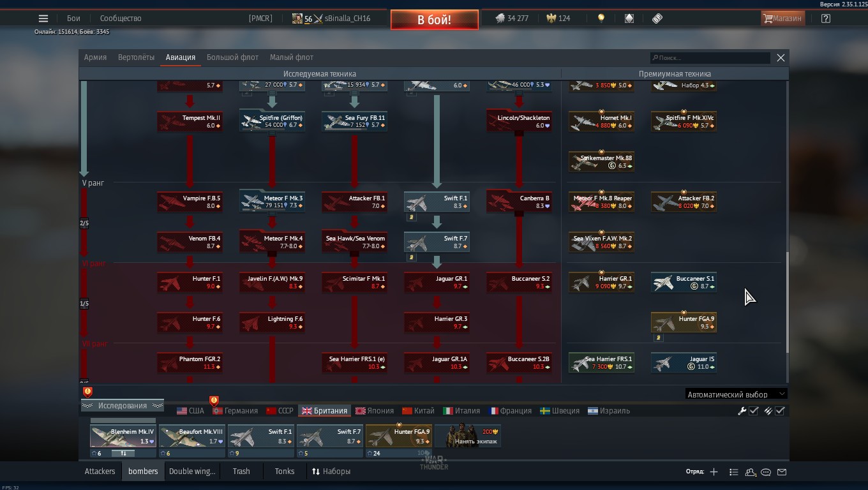Image resolution: width=868 pixels, height=490 pixels.
Task: Open the ticket items icon in top bar
Action: pyautogui.click(x=657, y=19)
